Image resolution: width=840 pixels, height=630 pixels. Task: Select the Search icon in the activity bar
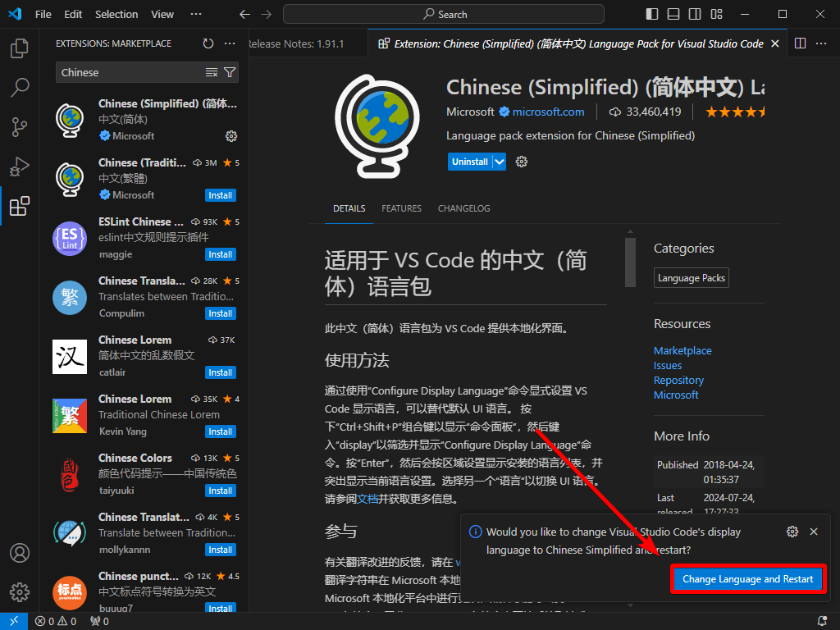tap(20, 88)
